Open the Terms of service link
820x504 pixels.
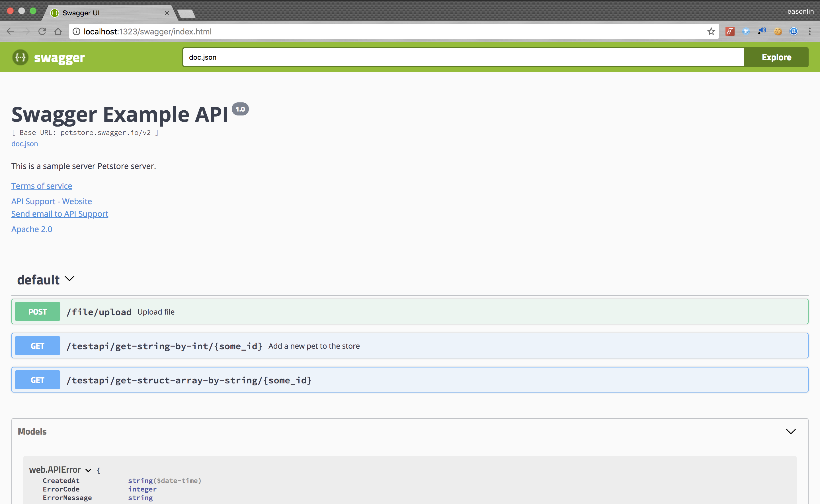point(41,186)
